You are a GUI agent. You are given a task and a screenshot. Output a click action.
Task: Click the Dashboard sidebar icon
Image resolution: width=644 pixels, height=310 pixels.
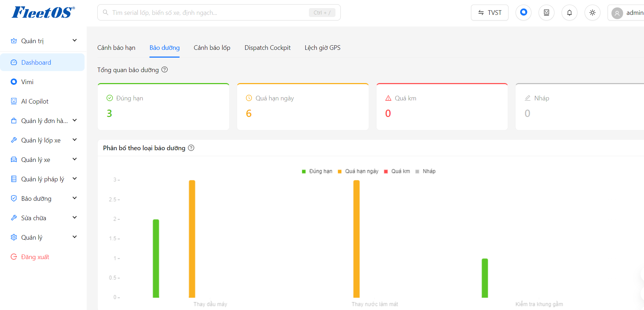tap(14, 62)
